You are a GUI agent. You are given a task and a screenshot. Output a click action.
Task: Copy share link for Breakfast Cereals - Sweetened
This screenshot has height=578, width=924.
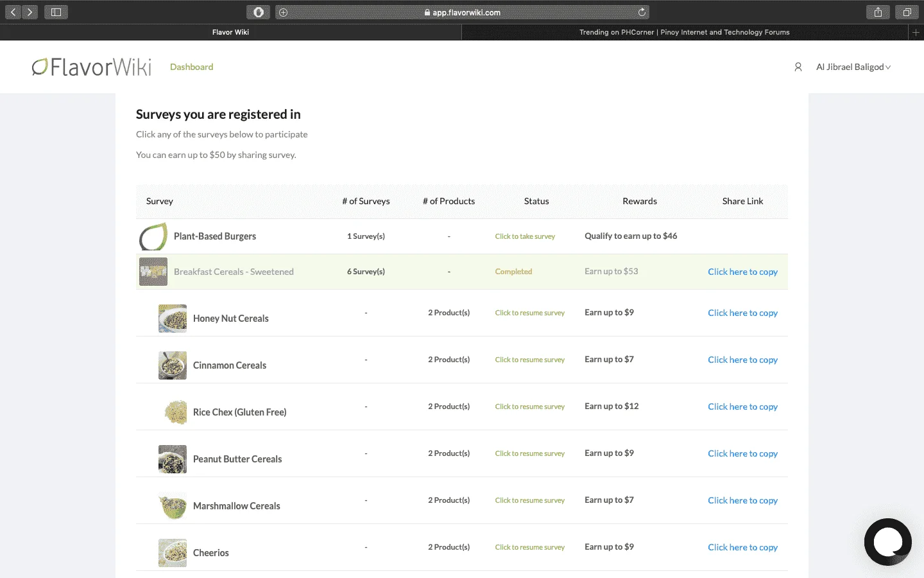point(742,272)
